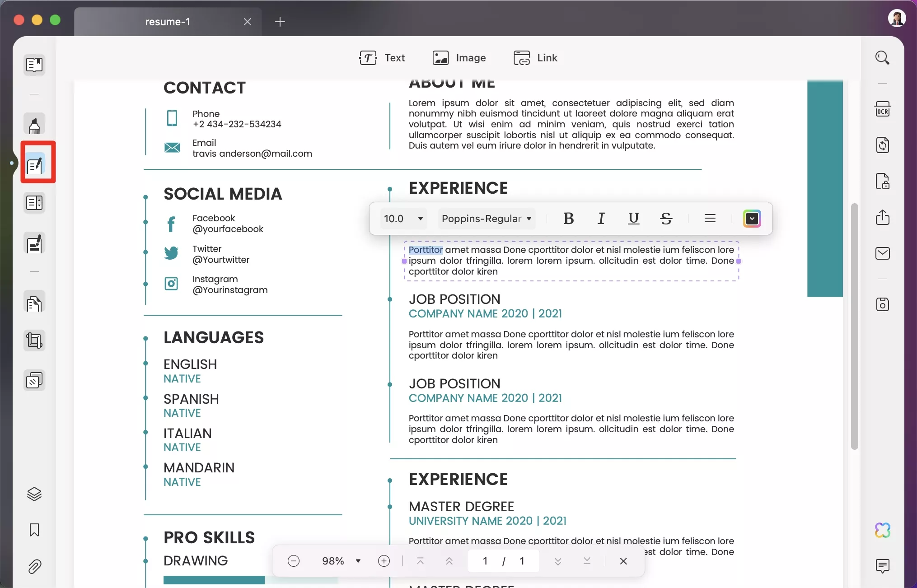Screen dimensions: 917x588
Task: Open the text color swatch picker
Action: (x=751, y=219)
